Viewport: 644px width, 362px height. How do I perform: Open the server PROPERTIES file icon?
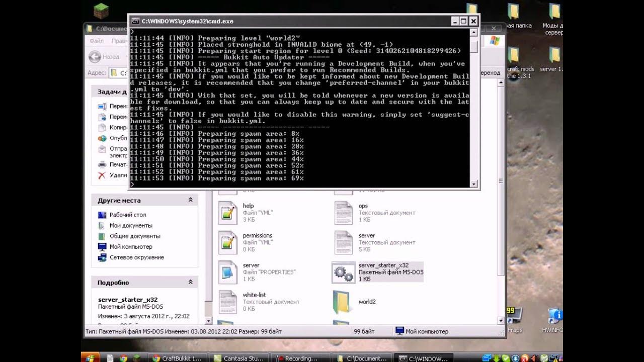[x=227, y=273]
